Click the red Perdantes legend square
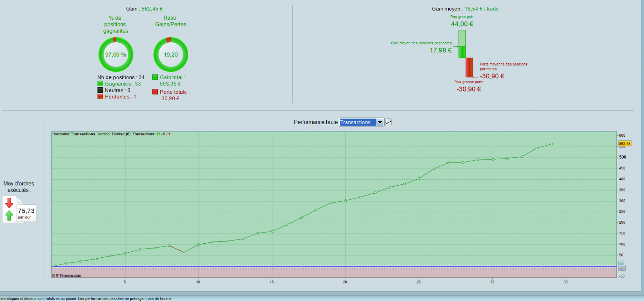This screenshot has width=644, height=301. tap(100, 97)
